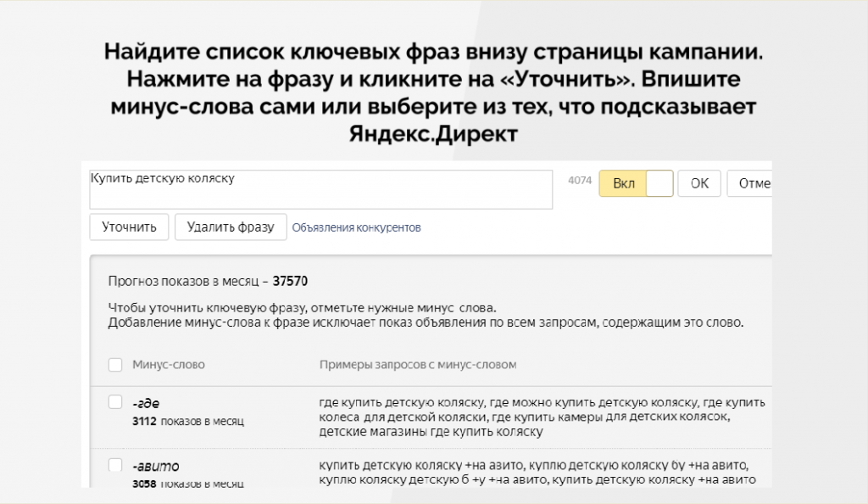Viewport: 868px width, 504px height.
Task: Click the «Уточнить» button
Action: point(129,227)
